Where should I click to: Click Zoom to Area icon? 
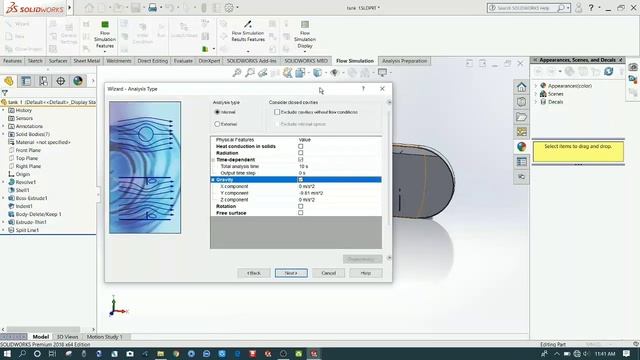point(250,73)
